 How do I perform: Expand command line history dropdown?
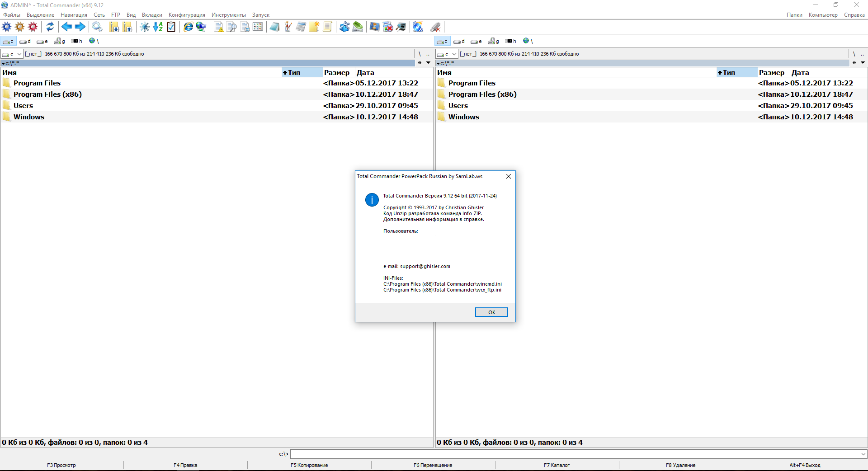863,454
